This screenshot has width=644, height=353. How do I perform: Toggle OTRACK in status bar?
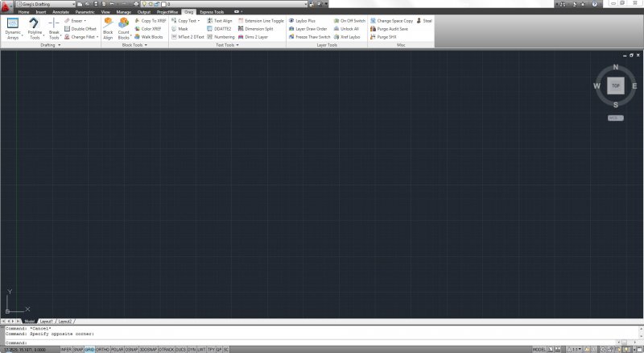click(x=167, y=349)
